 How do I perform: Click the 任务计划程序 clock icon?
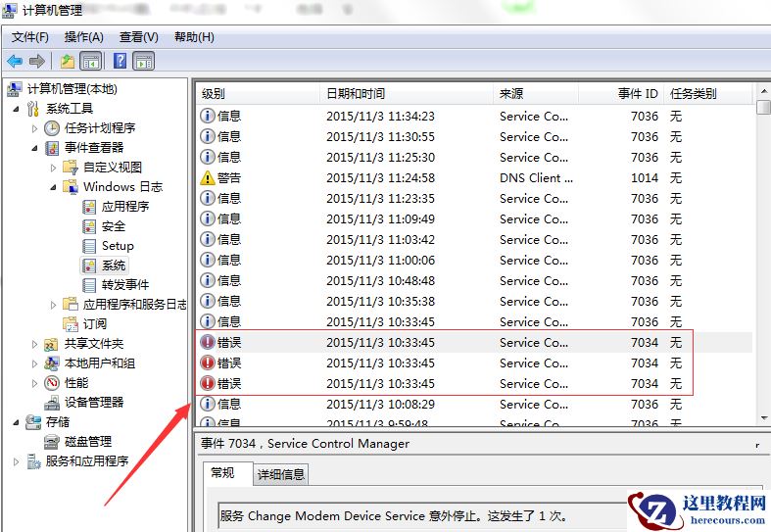(x=52, y=128)
